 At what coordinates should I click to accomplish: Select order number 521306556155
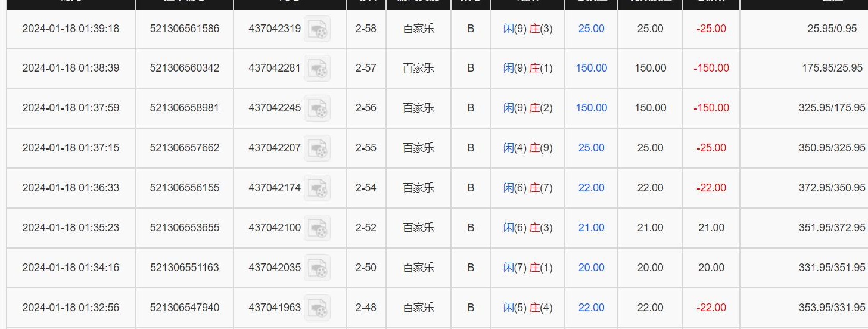coord(185,188)
